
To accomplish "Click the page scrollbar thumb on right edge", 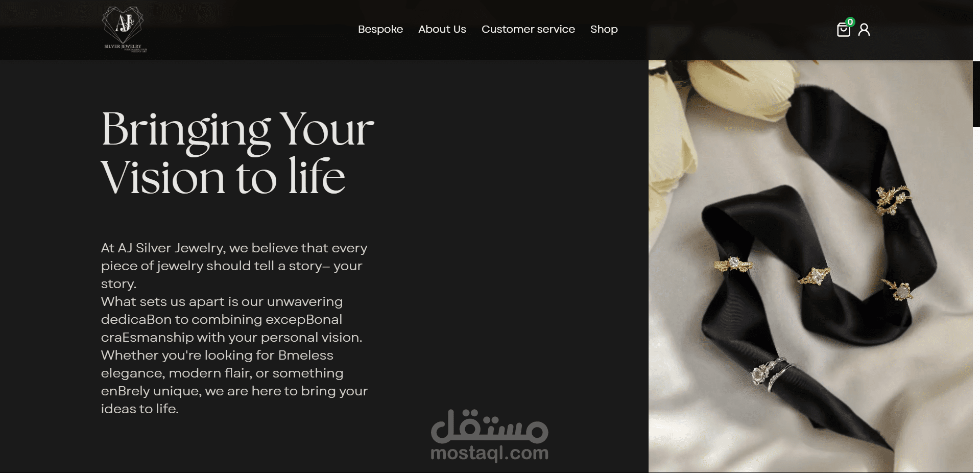I will (x=976, y=94).
